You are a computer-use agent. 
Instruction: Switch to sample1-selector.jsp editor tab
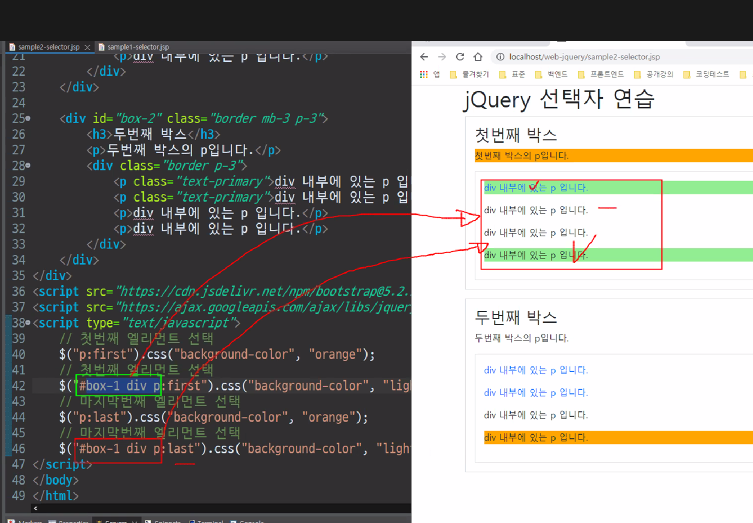[x=138, y=47]
